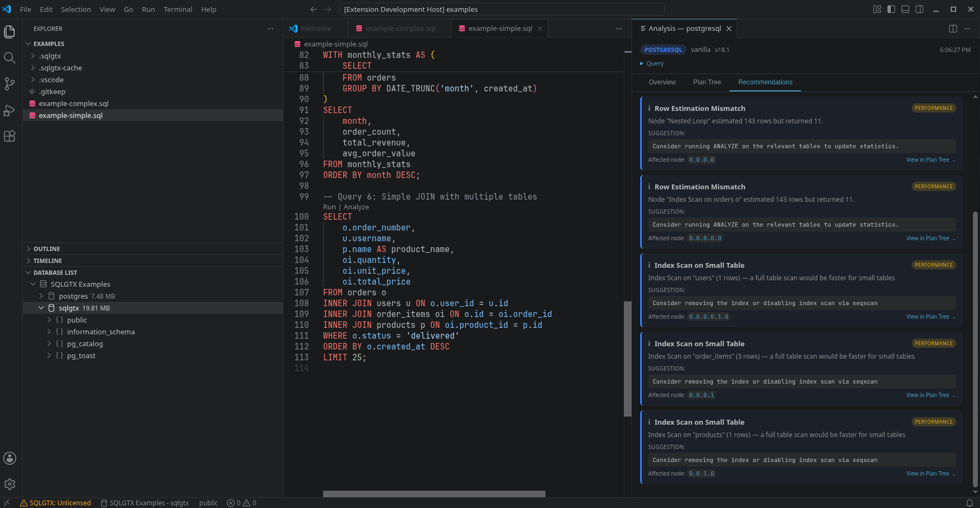Open Run and Debug view
Screen dimensions: 980x508
pos(10,110)
